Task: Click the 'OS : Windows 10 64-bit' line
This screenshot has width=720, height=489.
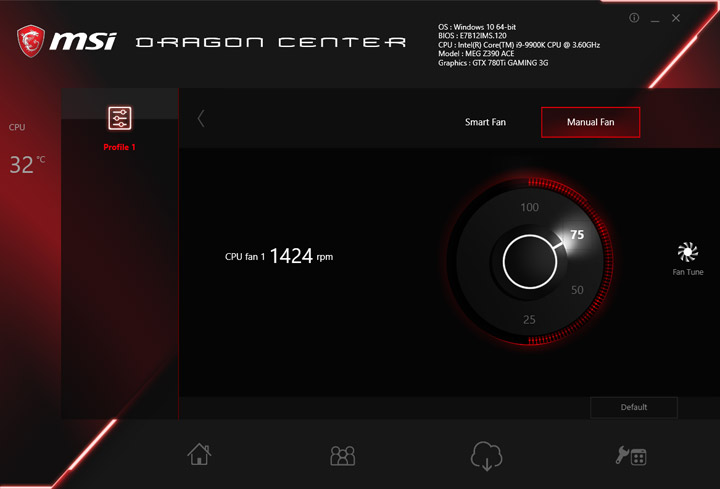Action: point(477,27)
